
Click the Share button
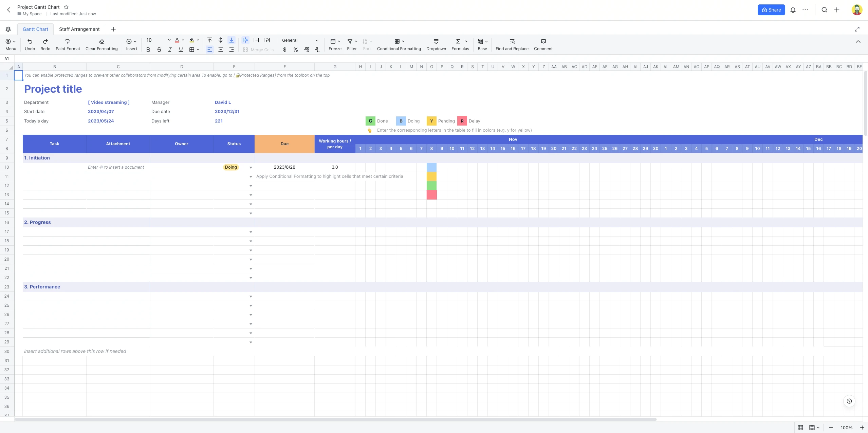pyautogui.click(x=771, y=10)
